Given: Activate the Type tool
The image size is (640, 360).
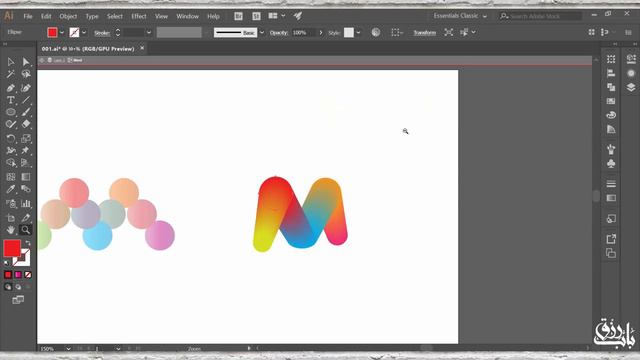Looking at the screenshot, I should pyautogui.click(x=11, y=100).
